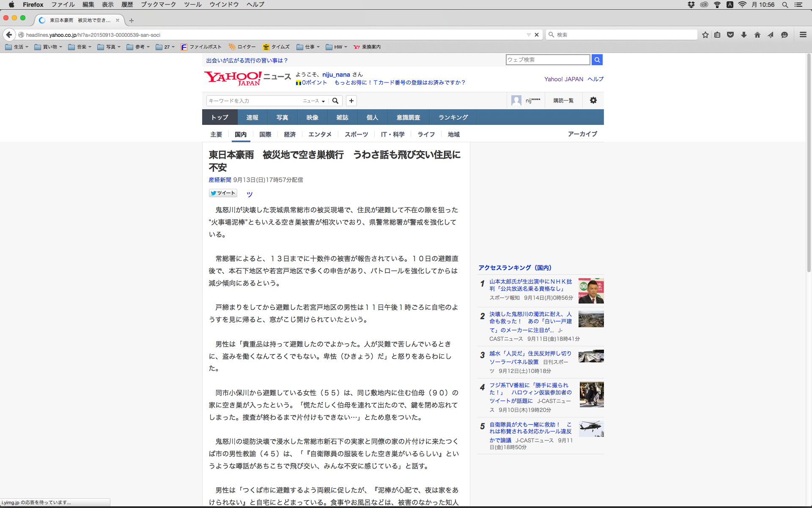Stop loading page with X button
812x508 pixels.
[x=537, y=35]
